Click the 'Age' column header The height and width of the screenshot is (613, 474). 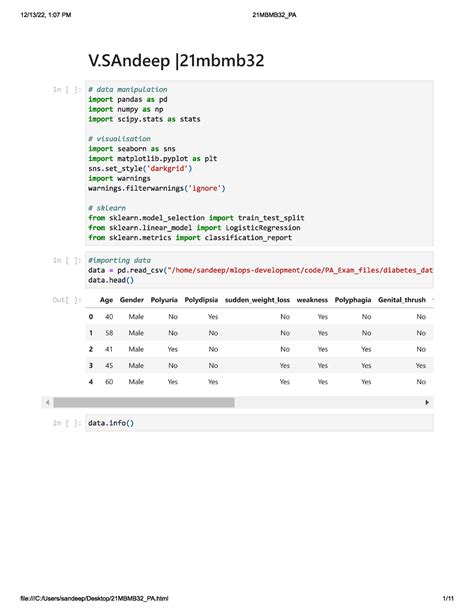click(106, 300)
